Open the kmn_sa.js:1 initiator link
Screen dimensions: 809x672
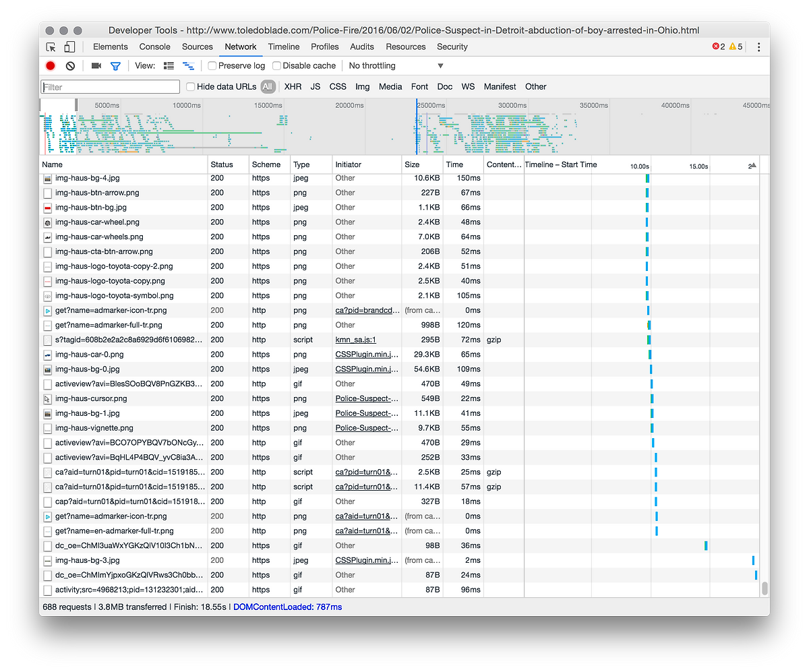[x=356, y=340]
